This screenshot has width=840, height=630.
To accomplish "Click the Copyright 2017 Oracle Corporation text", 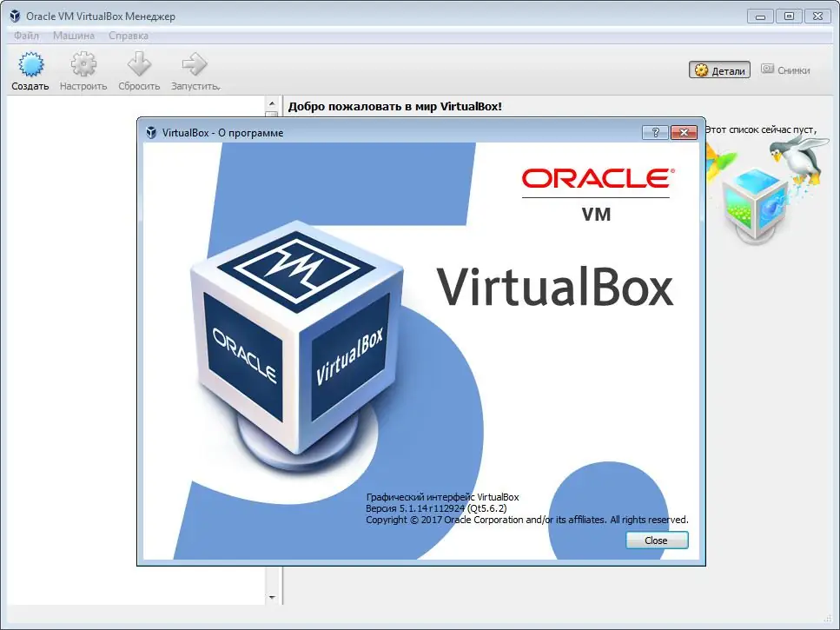I will pos(527,520).
